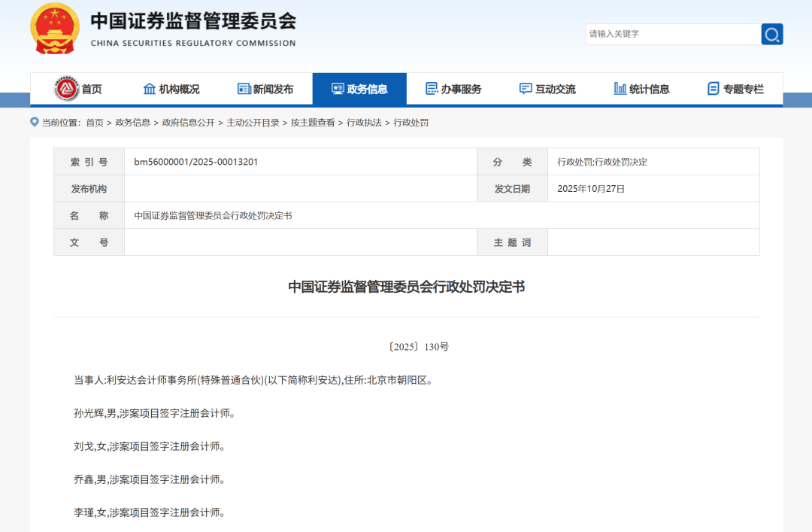Open the 行政处罚 breadcrumb link
812x532 pixels.
point(411,123)
